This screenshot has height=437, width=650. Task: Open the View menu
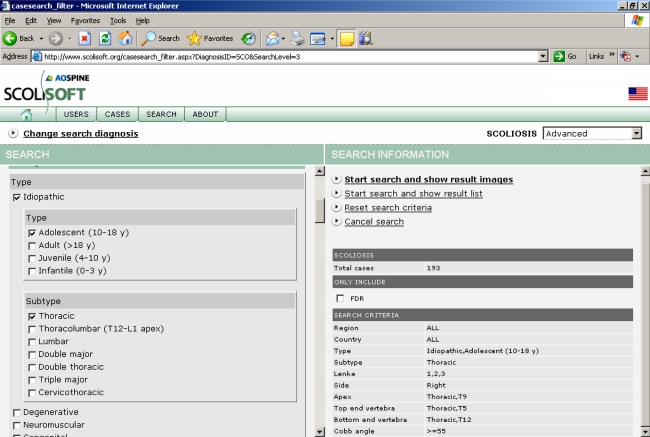53,20
